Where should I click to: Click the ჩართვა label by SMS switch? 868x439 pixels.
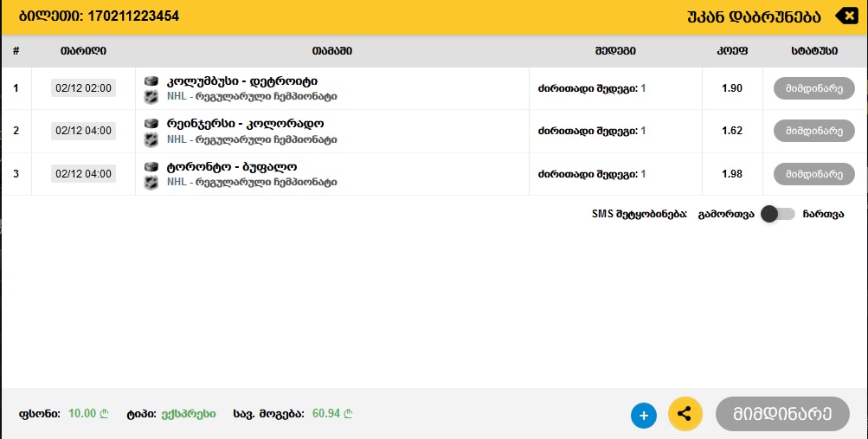pyautogui.click(x=823, y=214)
